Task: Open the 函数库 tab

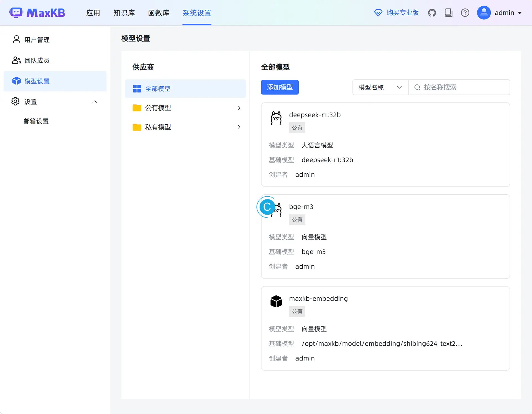Action: tap(159, 13)
